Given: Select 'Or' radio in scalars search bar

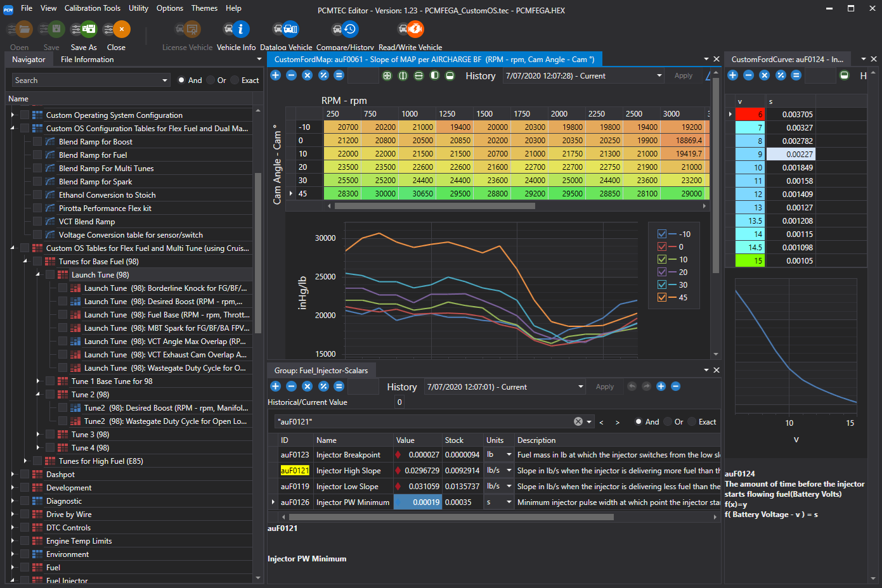Looking at the screenshot, I should 668,422.
